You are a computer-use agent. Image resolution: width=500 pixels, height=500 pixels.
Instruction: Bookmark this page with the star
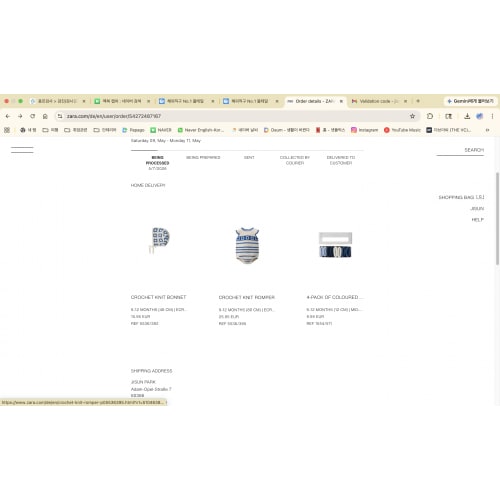[x=412, y=116]
